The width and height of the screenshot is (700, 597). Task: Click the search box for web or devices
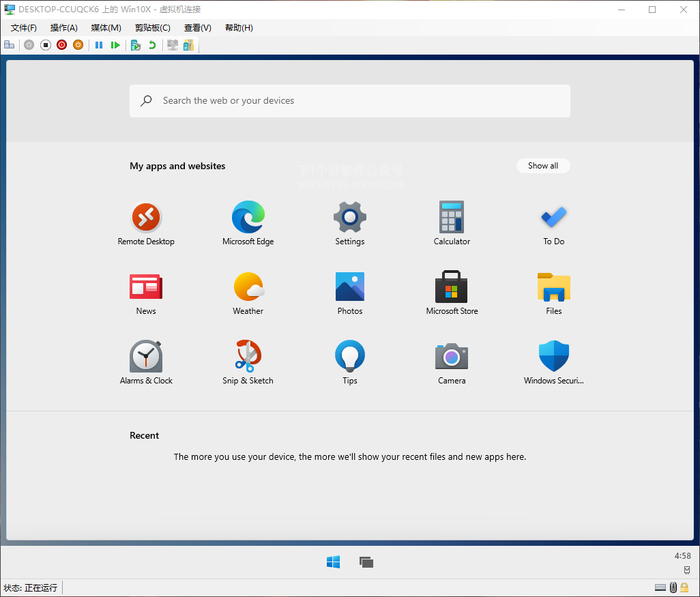tap(350, 101)
